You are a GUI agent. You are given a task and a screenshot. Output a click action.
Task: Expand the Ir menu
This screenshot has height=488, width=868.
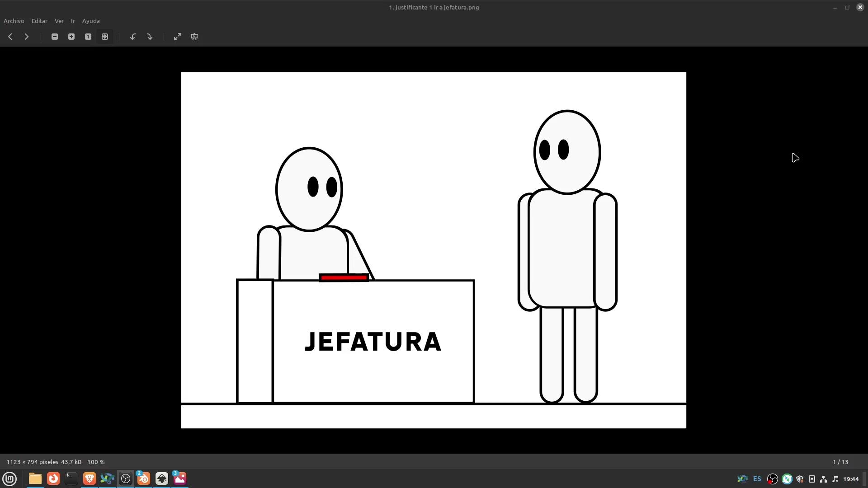pyautogui.click(x=73, y=21)
